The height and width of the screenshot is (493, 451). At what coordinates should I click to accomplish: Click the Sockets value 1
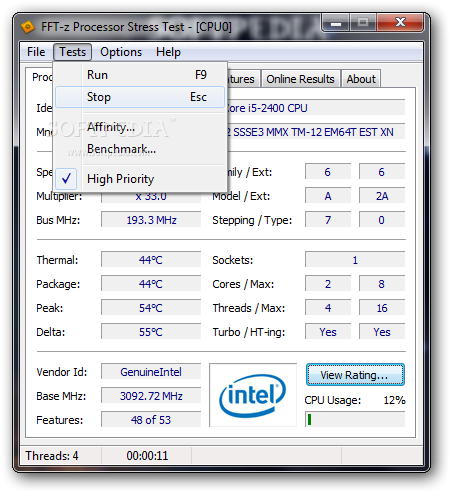point(355,260)
